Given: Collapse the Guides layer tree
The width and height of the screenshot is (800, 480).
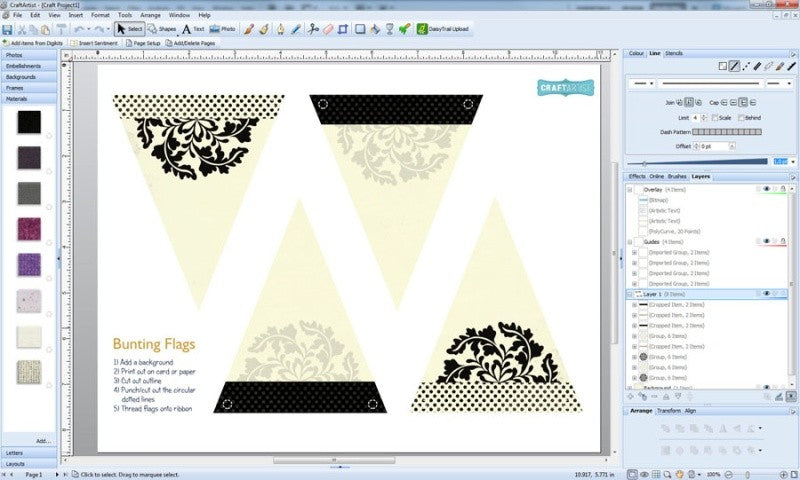Looking at the screenshot, I should pyautogui.click(x=630, y=242).
